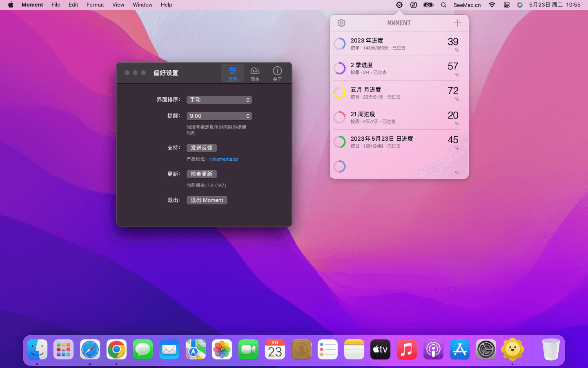Click the 发送反馈 button
Image resolution: width=588 pixels, height=368 pixels.
(x=201, y=148)
